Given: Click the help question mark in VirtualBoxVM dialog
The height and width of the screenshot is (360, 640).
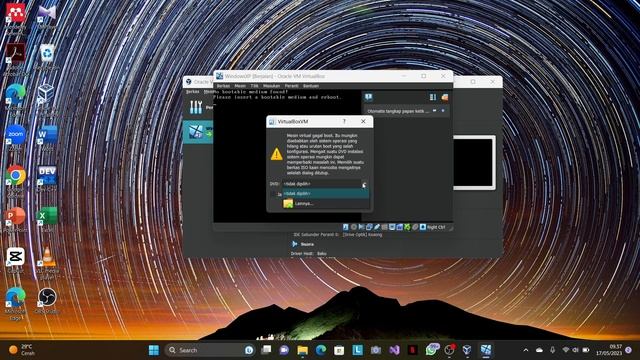Looking at the screenshot, I should point(344,121).
